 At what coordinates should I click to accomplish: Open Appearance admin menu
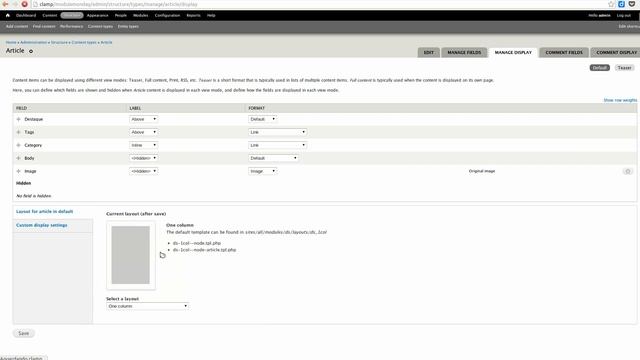point(98,15)
